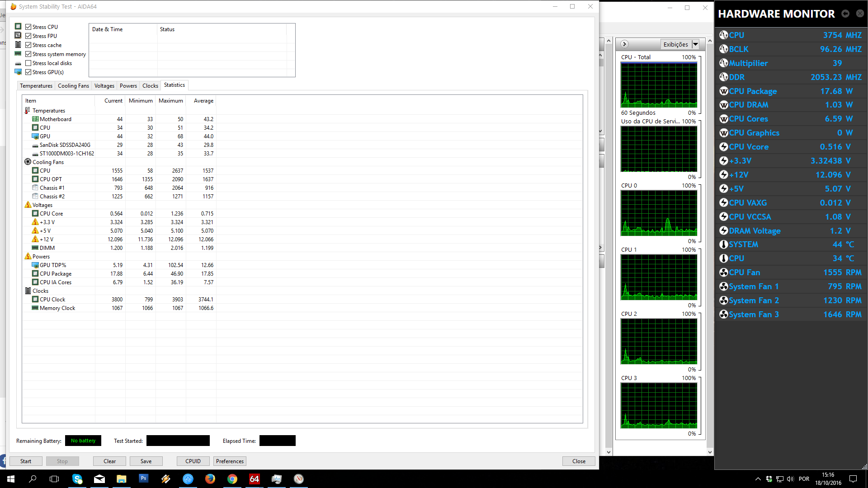The height and width of the screenshot is (488, 868).
Task: Show hidden system tray icons
Action: 758,479
